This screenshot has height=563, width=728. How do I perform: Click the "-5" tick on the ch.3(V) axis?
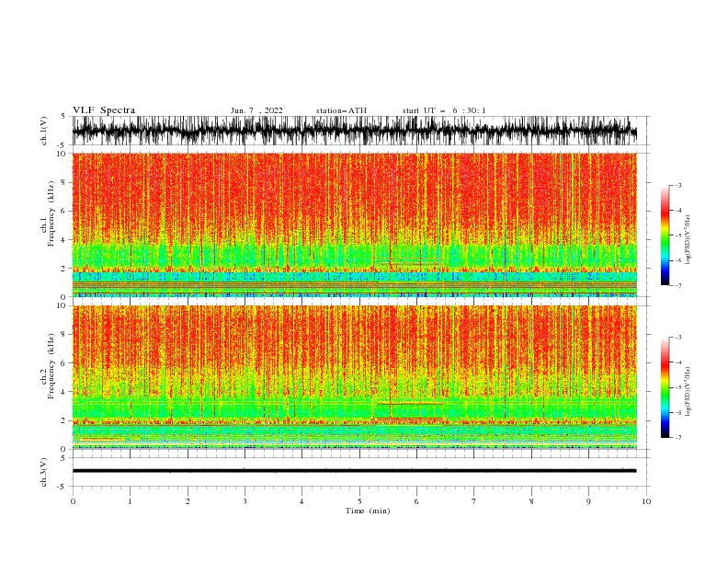pos(63,487)
